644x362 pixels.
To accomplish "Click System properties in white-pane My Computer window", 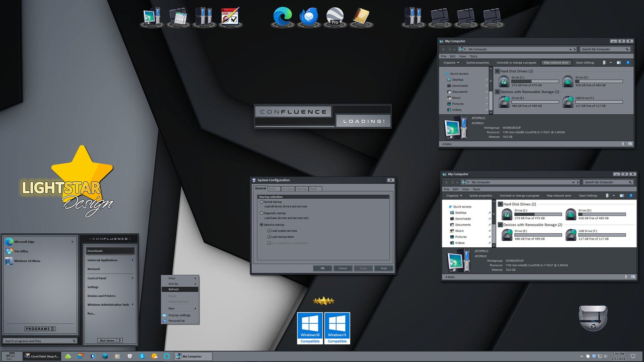I will coord(481,195).
